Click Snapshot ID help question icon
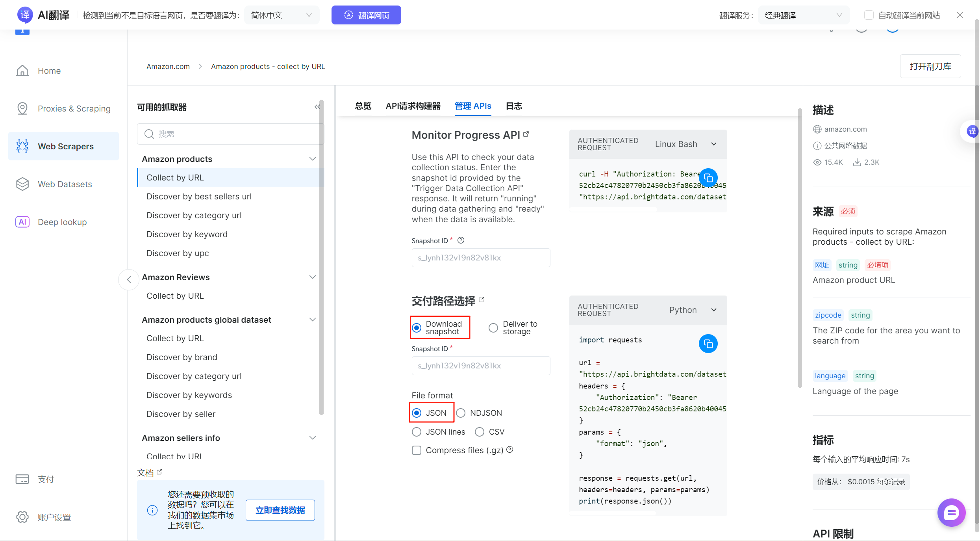 pyautogui.click(x=461, y=240)
